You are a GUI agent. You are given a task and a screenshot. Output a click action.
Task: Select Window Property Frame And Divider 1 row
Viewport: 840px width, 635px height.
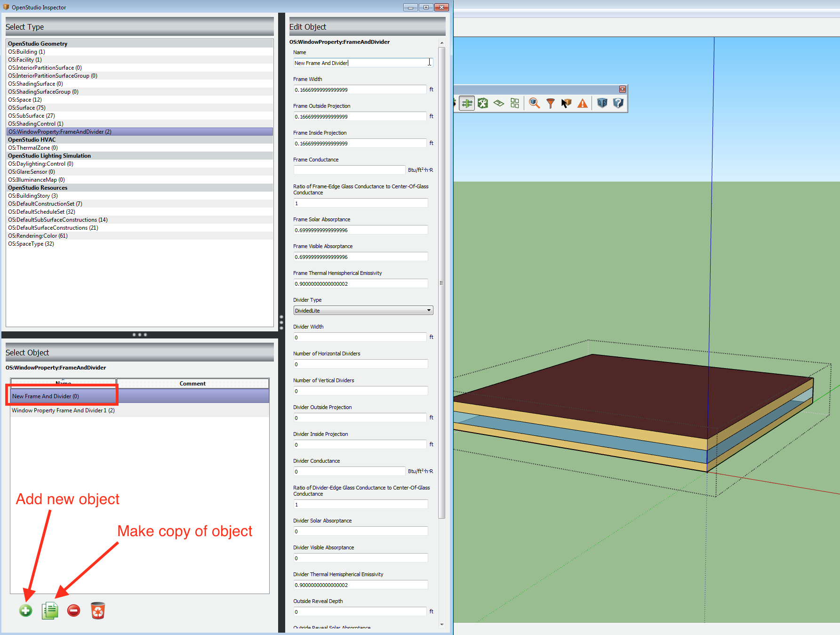[139, 410]
